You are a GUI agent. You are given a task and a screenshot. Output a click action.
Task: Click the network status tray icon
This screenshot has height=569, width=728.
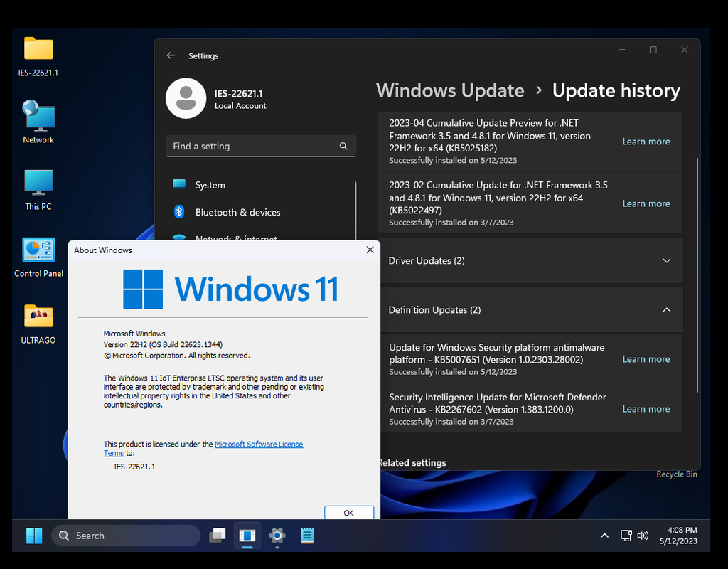[x=626, y=536]
